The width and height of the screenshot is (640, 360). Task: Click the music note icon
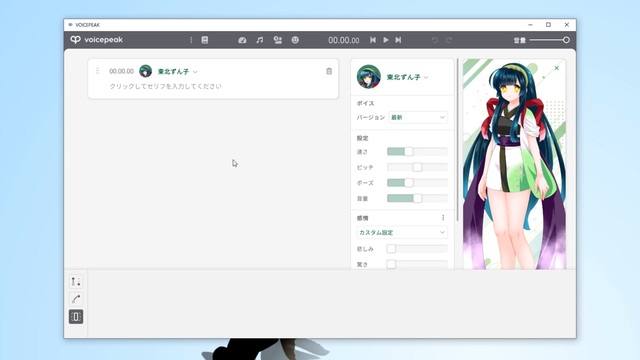(x=260, y=40)
